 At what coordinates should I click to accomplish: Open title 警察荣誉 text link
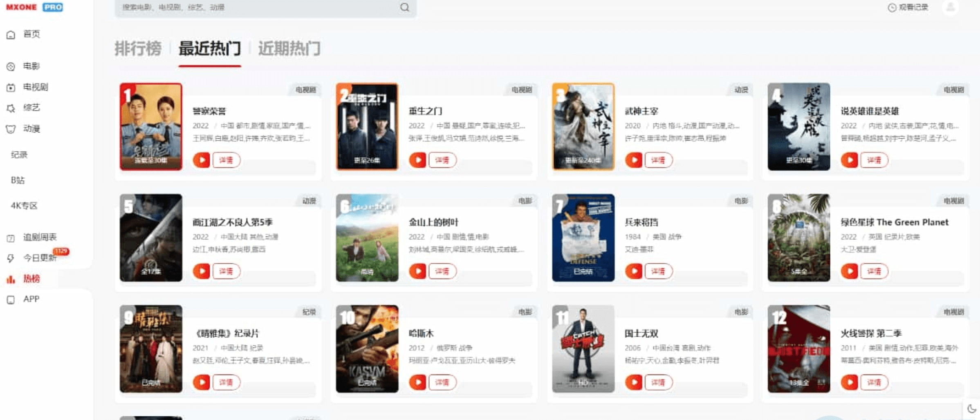pos(209,111)
